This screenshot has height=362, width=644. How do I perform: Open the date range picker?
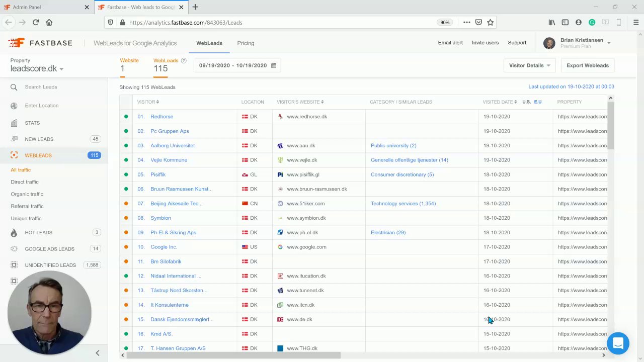click(237, 65)
